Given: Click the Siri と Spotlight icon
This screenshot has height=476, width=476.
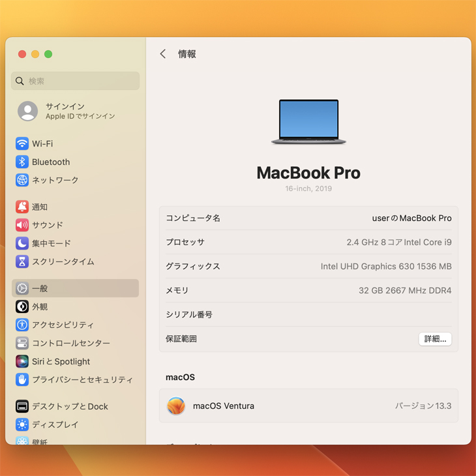Looking at the screenshot, I should click(x=22, y=361).
